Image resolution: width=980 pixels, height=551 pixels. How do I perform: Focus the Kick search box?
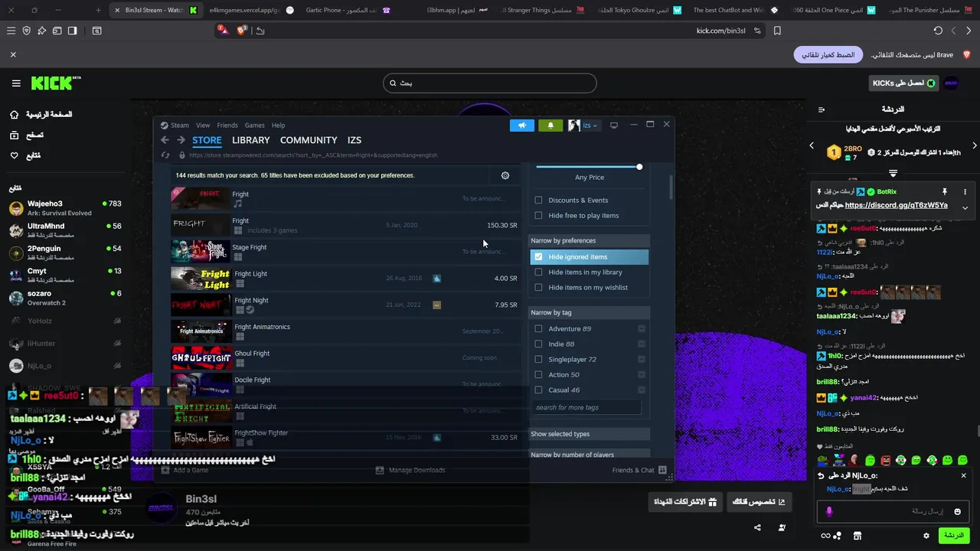pyautogui.click(x=490, y=83)
